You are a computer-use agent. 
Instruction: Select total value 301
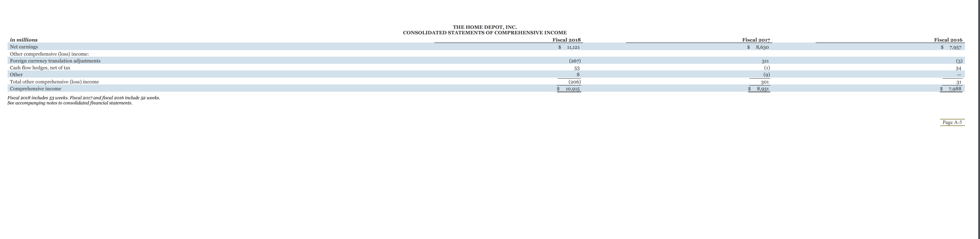coord(765,82)
